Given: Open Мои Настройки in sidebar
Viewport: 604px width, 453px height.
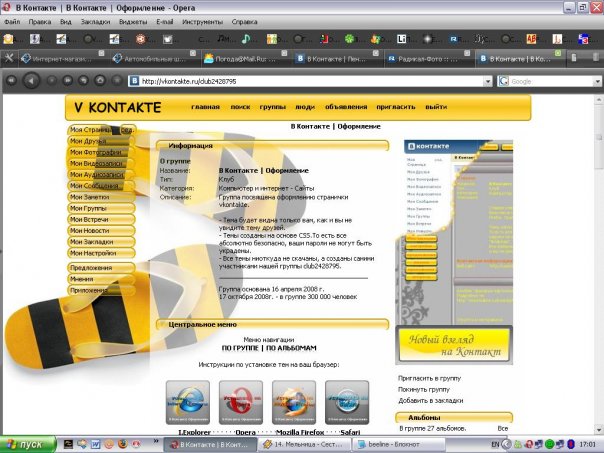Looking at the screenshot, I should pyautogui.click(x=101, y=253).
